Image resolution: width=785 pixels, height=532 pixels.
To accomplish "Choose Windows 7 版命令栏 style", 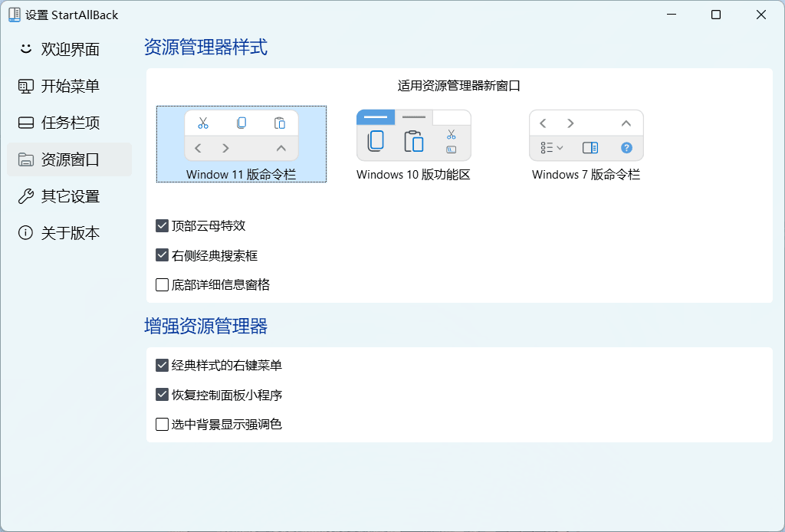I will [586, 145].
